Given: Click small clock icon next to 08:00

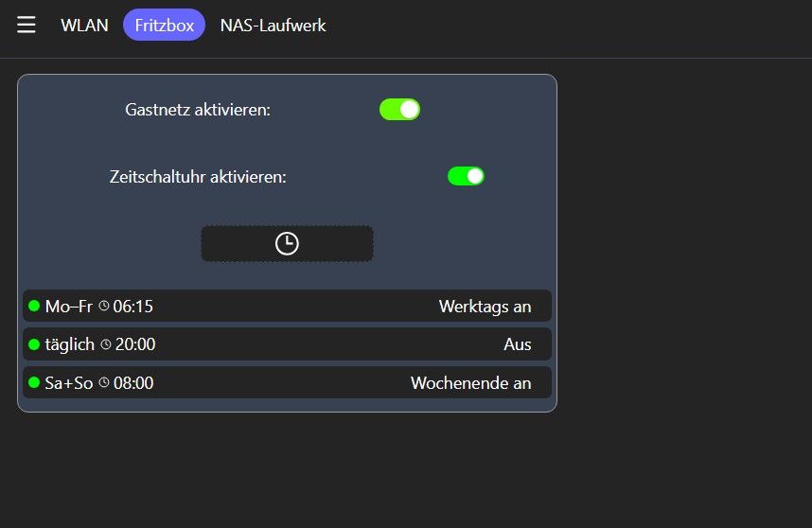Looking at the screenshot, I should [104, 382].
